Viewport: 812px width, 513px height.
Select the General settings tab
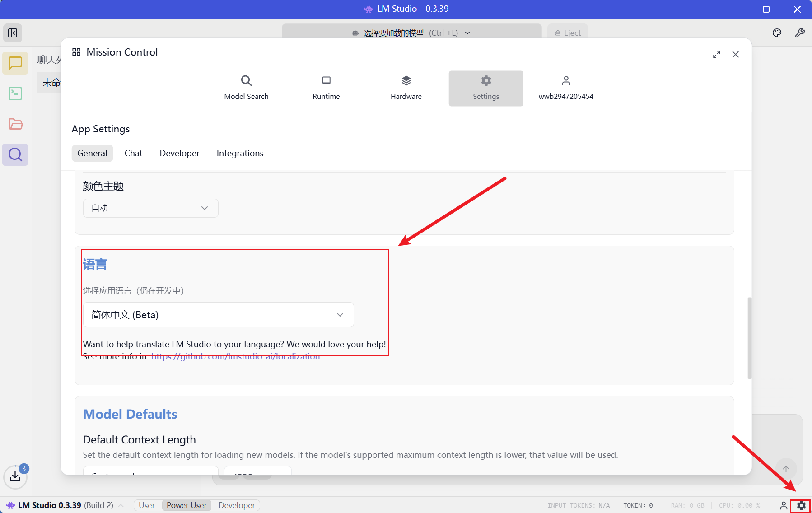[x=92, y=153]
